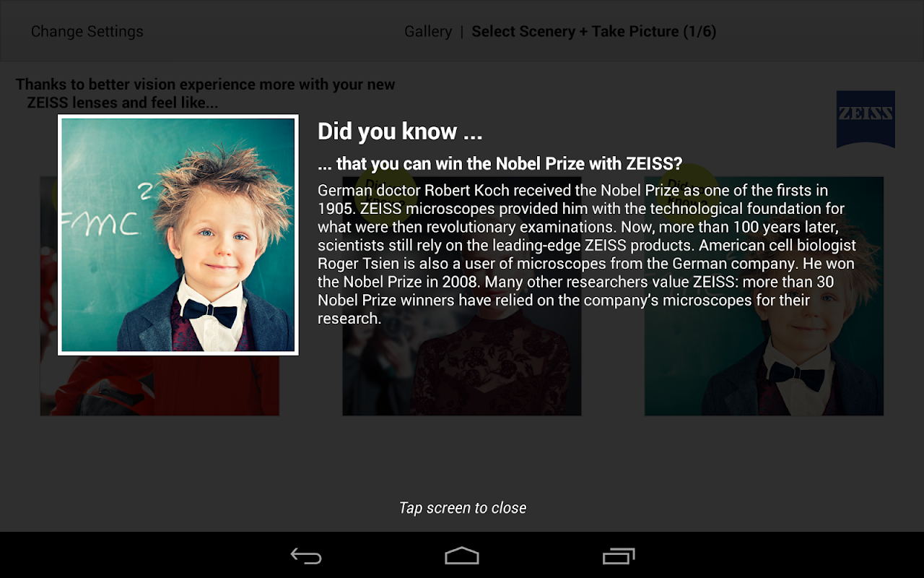Tap the Android home button
This screenshot has width=924, height=578.
pos(462,556)
